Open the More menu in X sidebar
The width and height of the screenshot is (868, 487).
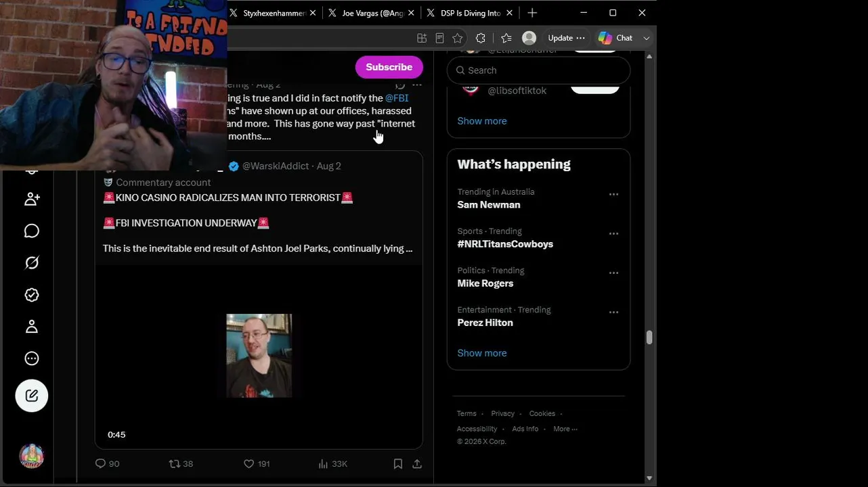point(32,358)
